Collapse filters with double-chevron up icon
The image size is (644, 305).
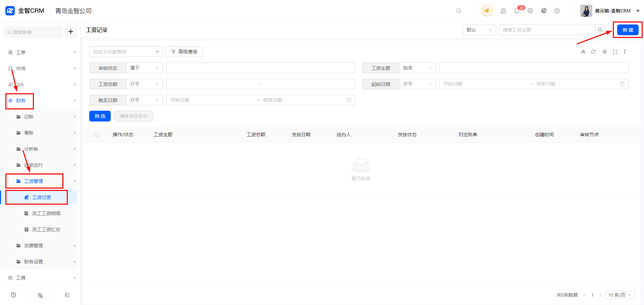[583, 52]
